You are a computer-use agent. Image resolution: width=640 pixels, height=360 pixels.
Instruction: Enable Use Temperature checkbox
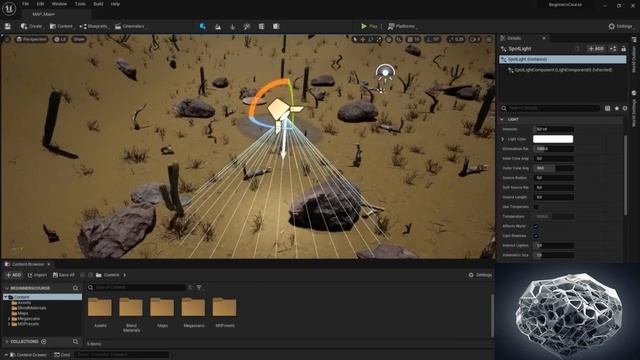(x=536, y=207)
